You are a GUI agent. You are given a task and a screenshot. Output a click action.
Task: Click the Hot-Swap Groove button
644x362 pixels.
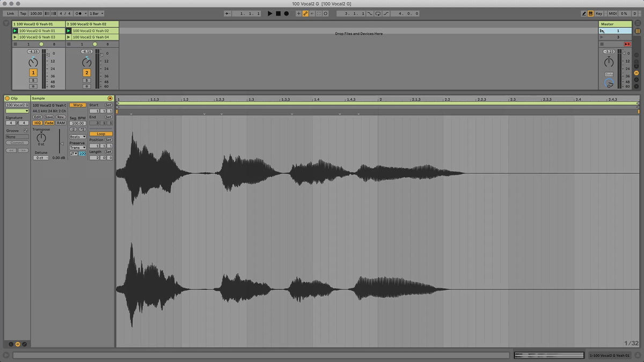tap(26, 130)
